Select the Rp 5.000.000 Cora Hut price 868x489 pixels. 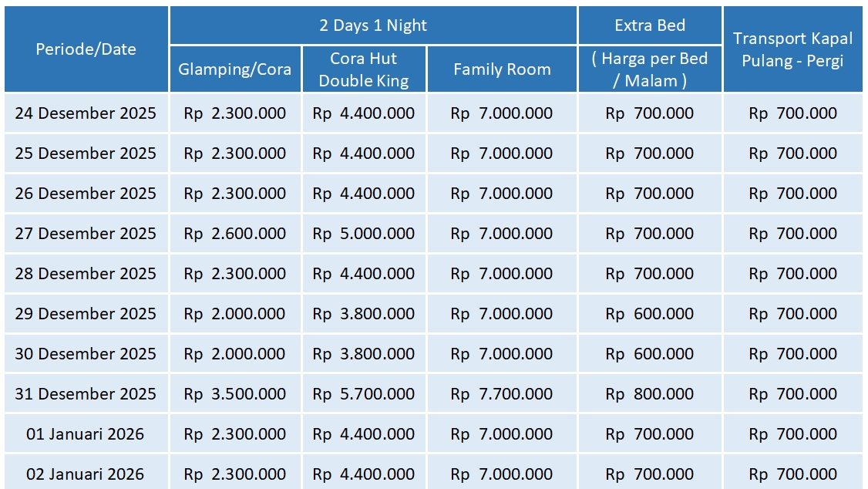(364, 234)
